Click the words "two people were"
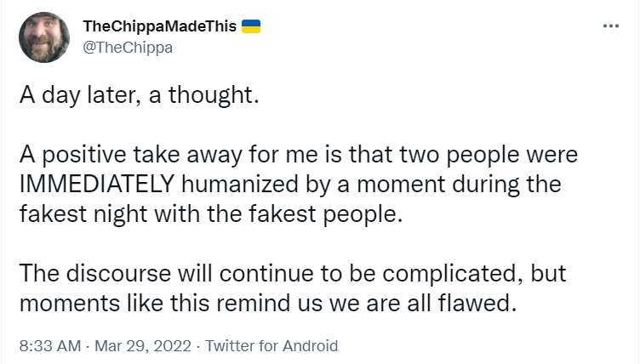The width and height of the screenshot is (640, 364). [x=489, y=155]
